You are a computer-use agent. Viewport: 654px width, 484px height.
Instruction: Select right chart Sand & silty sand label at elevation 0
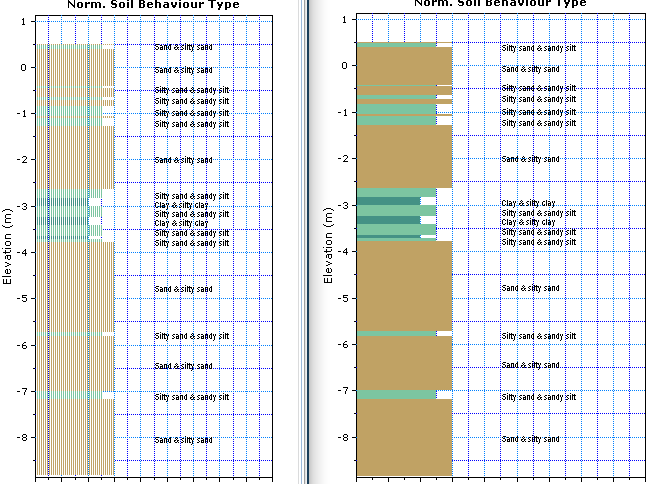coord(530,69)
